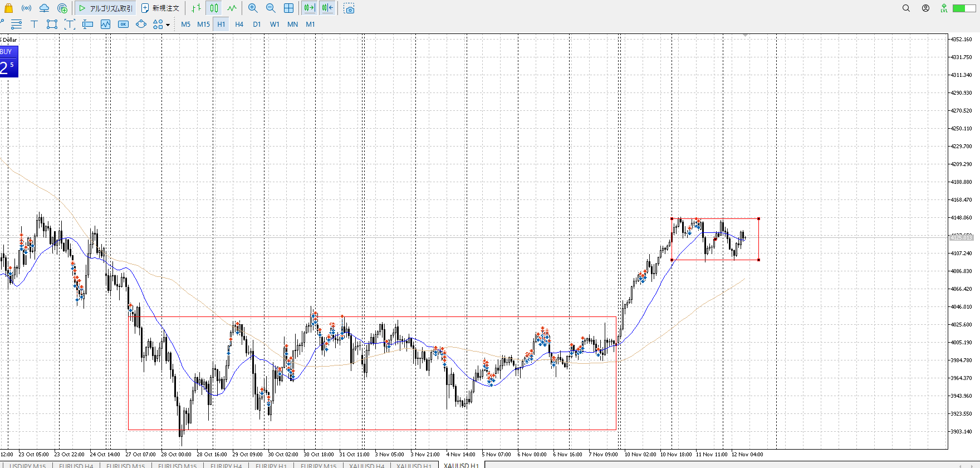The height and width of the screenshot is (468, 980).
Task: Click the green connection level bar
Action: pyautogui.click(x=963, y=8)
